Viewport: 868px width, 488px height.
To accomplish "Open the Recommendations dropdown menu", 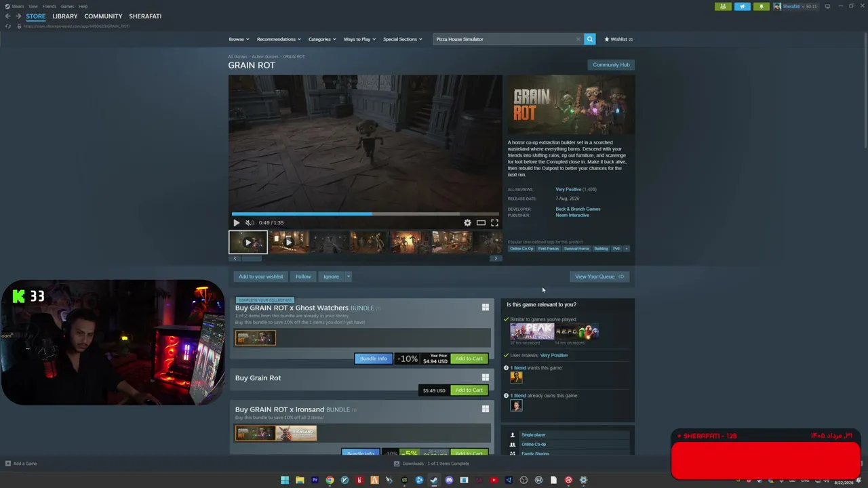I will click(x=279, y=39).
